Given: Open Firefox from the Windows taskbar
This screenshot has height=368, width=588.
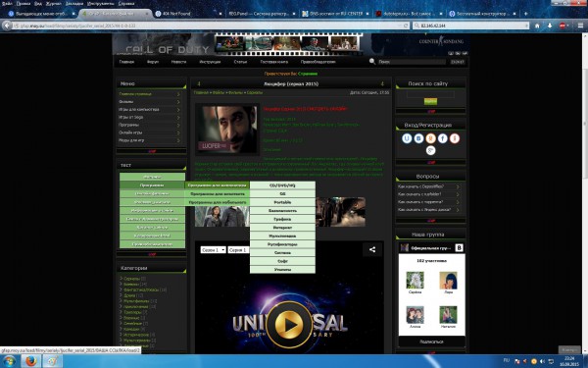Looking at the screenshot, I should (31, 361).
